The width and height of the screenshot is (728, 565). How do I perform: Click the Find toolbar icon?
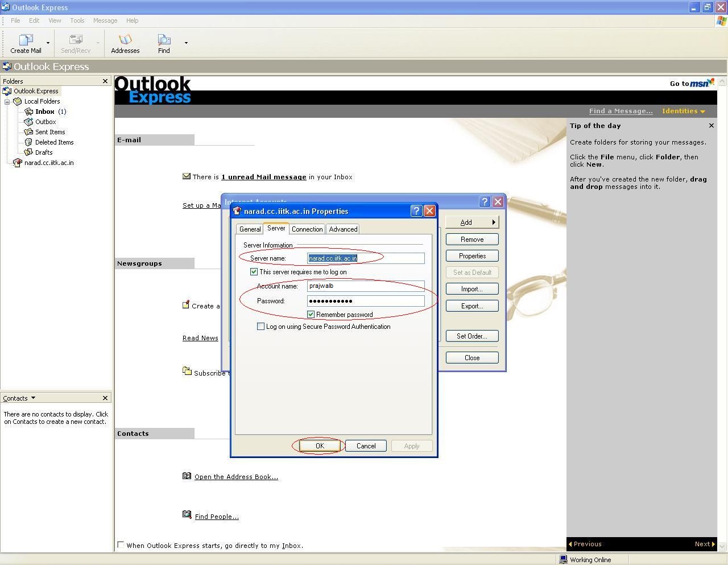[x=164, y=40]
